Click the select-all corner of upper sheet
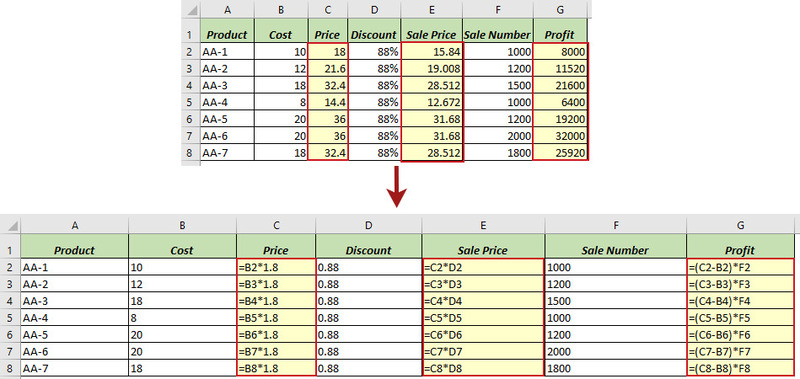The width and height of the screenshot is (800, 379). (190, 9)
